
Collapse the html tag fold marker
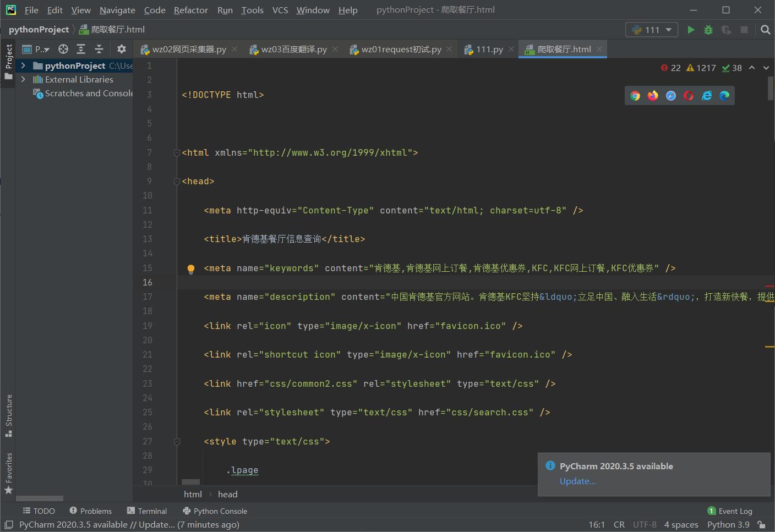click(x=177, y=152)
